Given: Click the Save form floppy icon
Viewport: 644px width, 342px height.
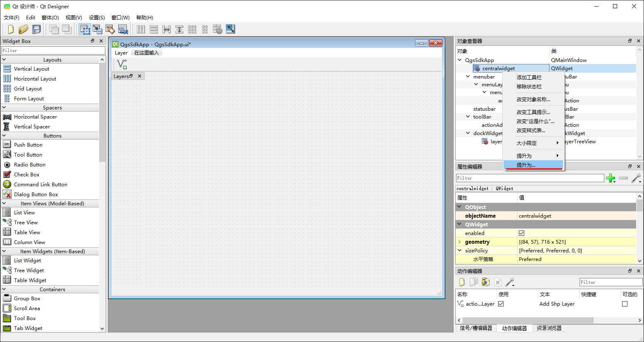Looking at the screenshot, I should 37,29.
